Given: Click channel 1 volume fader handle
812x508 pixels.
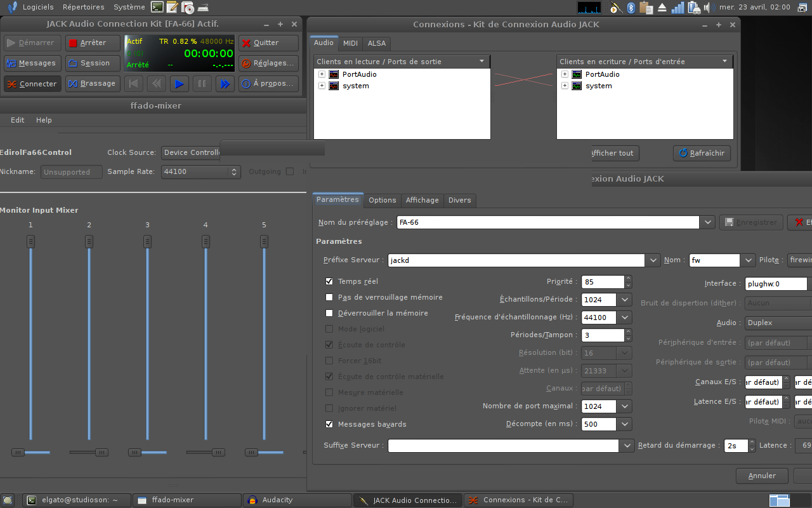Looking at the screenshot, I should (x=30, y=241).
